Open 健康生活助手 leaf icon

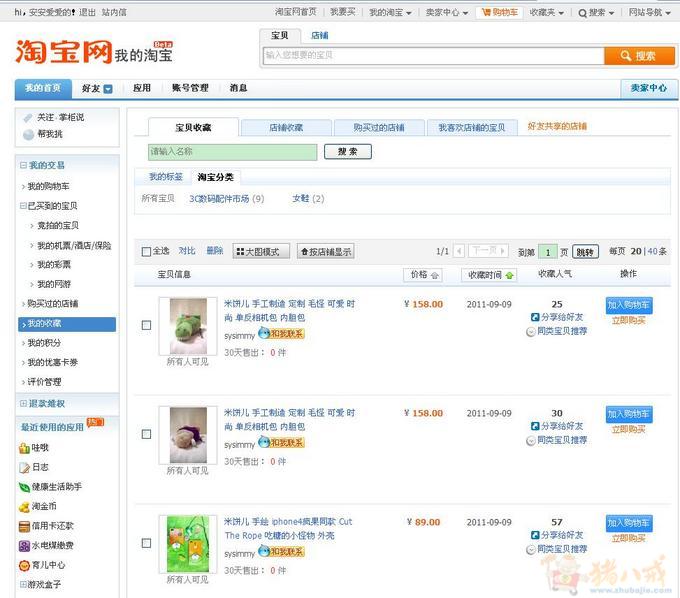click(x=24, y=487)
